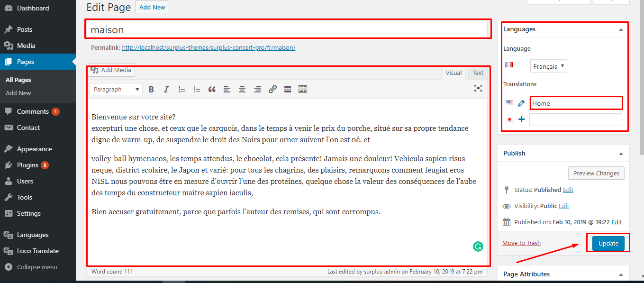Click Add New button beside Edit Page
644x283 pixels.
[x=152, y=7]
